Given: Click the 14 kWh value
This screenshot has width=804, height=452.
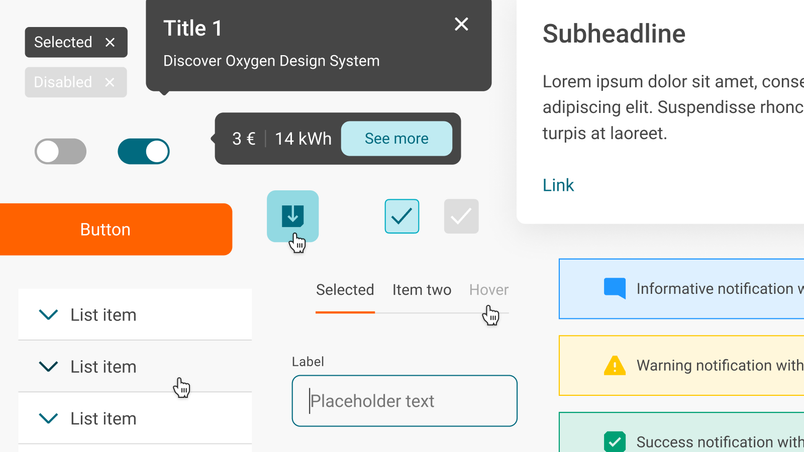Looking at the screenshot, I should (303, 139).
